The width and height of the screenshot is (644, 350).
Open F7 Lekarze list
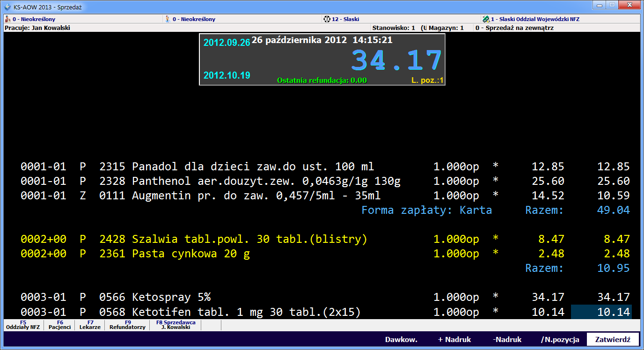(x=90, y=325)
